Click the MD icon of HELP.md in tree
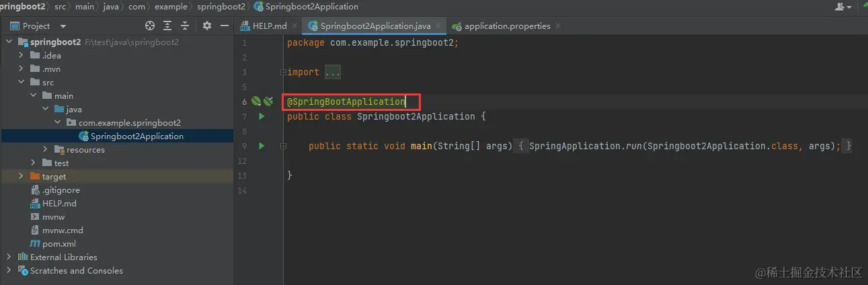 36,203
